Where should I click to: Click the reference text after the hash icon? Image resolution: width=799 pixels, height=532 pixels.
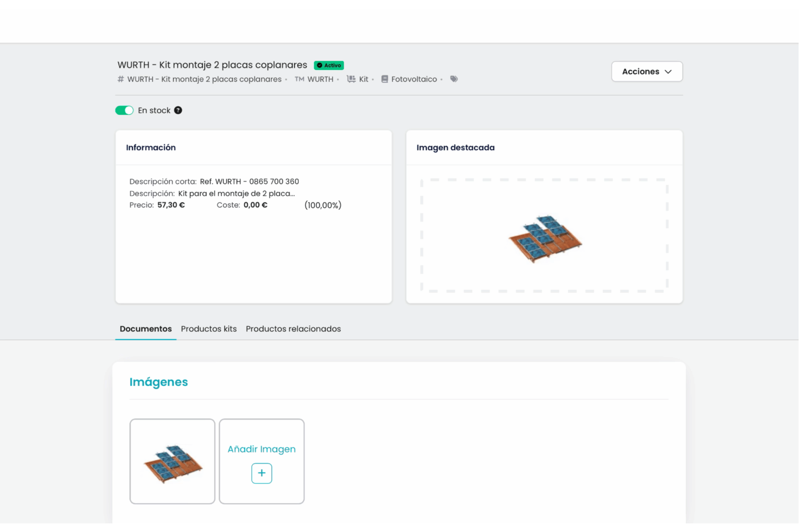[x=205, y=79]
